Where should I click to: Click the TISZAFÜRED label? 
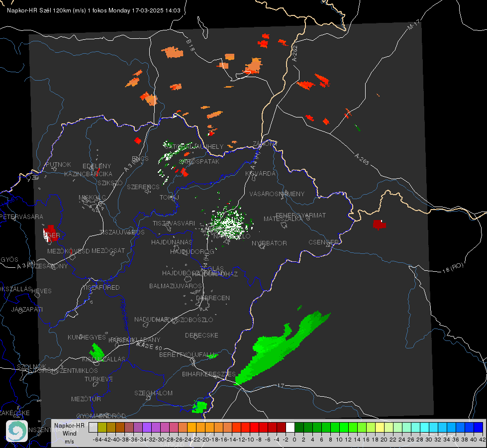tap(101, 288)
